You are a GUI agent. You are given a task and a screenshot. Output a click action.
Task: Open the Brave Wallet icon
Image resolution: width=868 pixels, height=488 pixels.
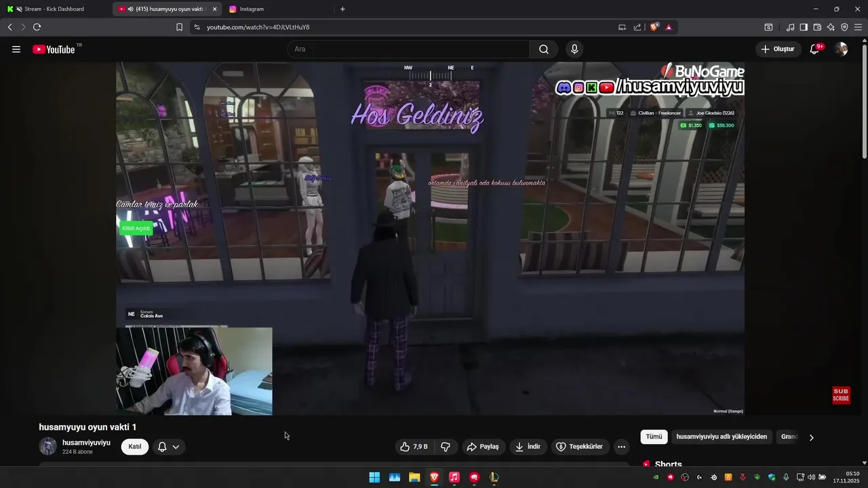817,27
